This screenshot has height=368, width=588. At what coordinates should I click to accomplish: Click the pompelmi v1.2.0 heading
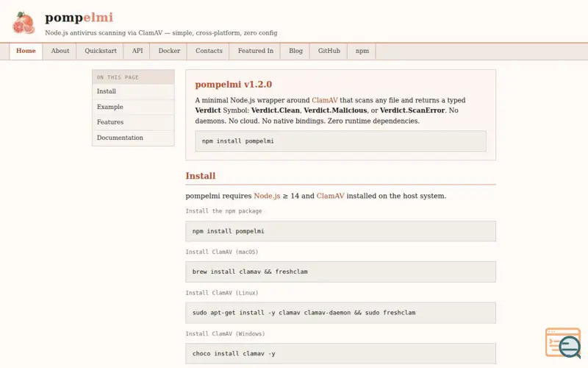(x=233, y=85)
